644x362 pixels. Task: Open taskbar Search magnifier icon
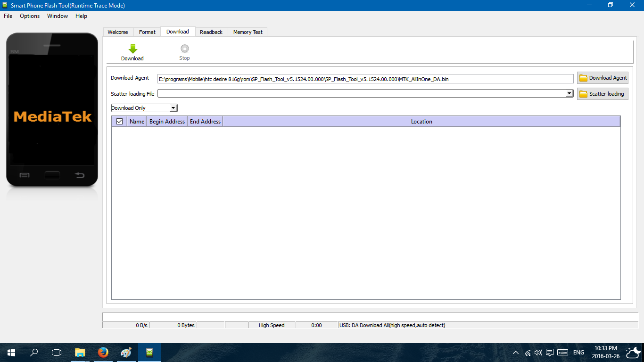click(34, 353)
